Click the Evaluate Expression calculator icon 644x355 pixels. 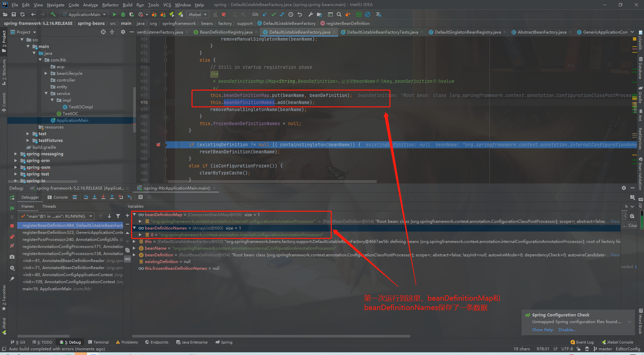[x=141, y=197]
